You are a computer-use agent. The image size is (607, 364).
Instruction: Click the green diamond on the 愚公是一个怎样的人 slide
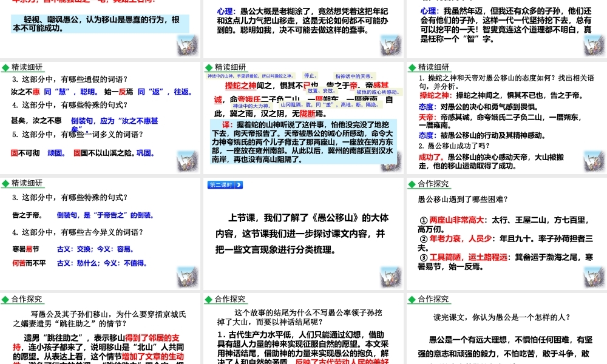click(x=412, y=300)
